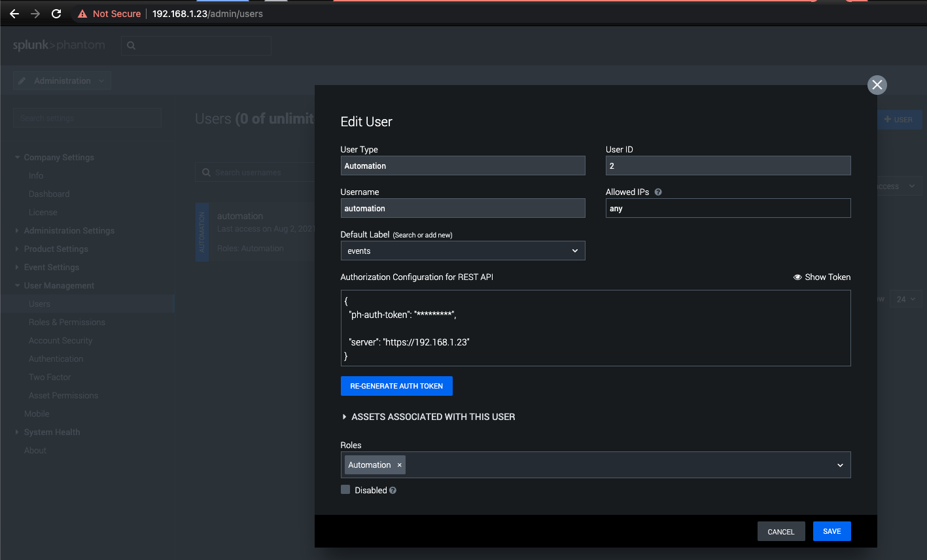Click the Splunk Phantom logo
This screenshot has width=927, height=560.
59,45
